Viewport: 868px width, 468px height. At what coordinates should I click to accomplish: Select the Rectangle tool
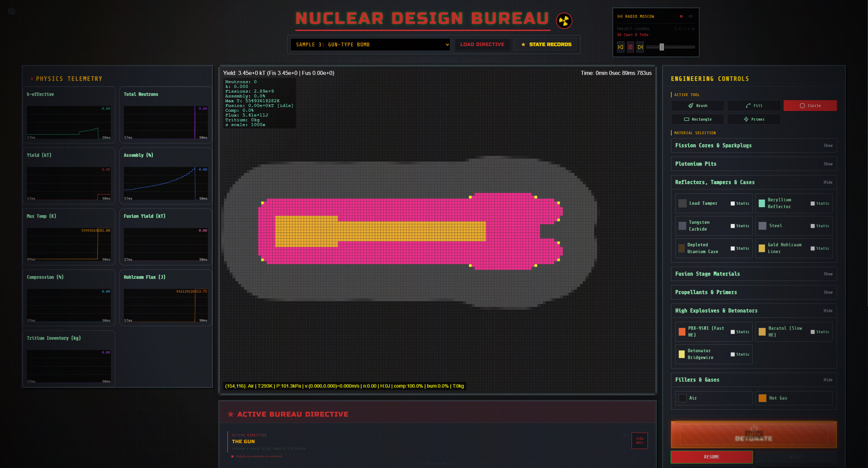point(697,119)
